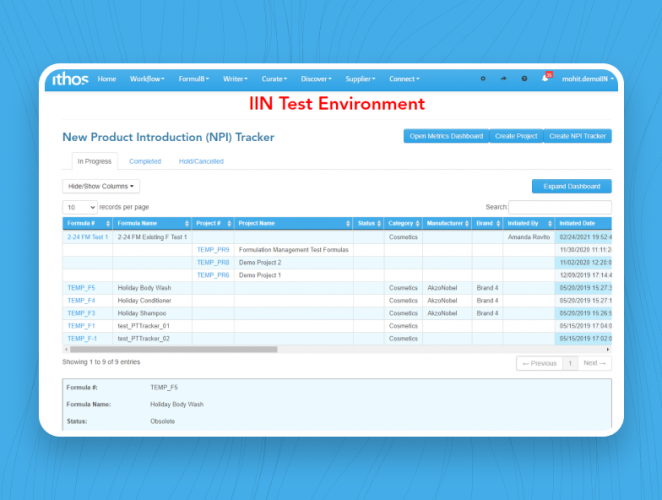Focus the Search input field
662x500 pixels.
tap(560, 207)
